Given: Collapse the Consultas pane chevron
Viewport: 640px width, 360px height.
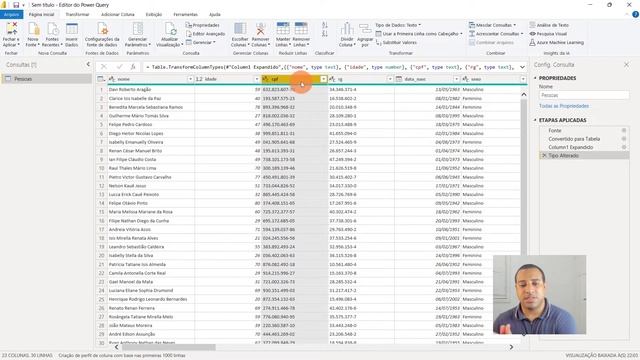Looking at the screenshot, I should [x=88, y=64].
